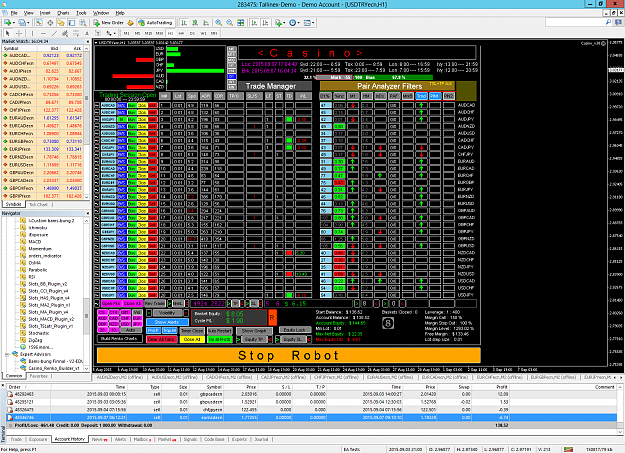Toggle the RMI filter in Pair Analyzer
Screen dimensions: 625x453
[435, 96]
